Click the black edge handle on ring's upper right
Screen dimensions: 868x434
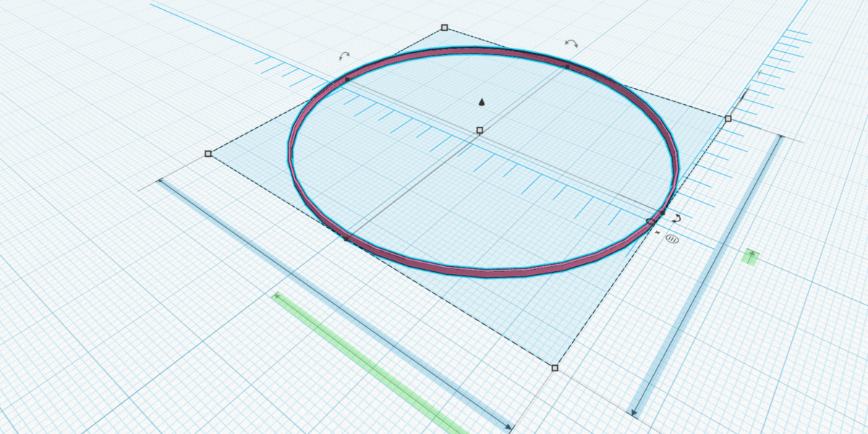[x=567, y=67]
